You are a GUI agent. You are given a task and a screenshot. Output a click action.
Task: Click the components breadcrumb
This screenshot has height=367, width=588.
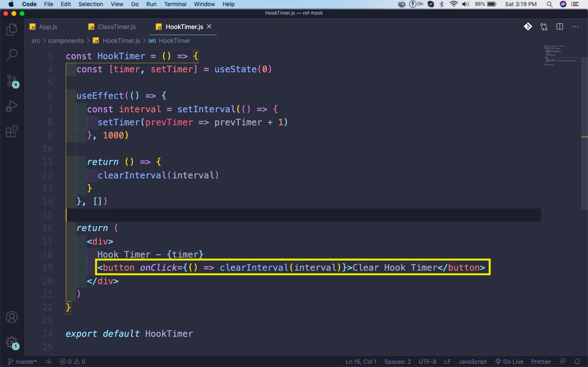click(66, 41)
